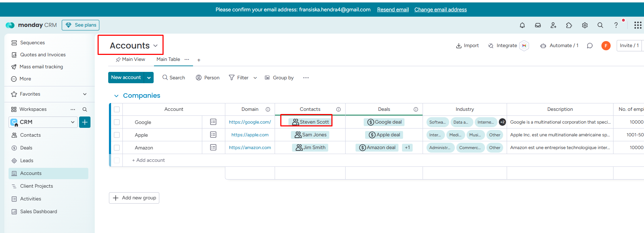Image resolution: width=644 pixels, height=233 pixels.
Task: Click the orange F user avatar
Action: coord(606,46)
